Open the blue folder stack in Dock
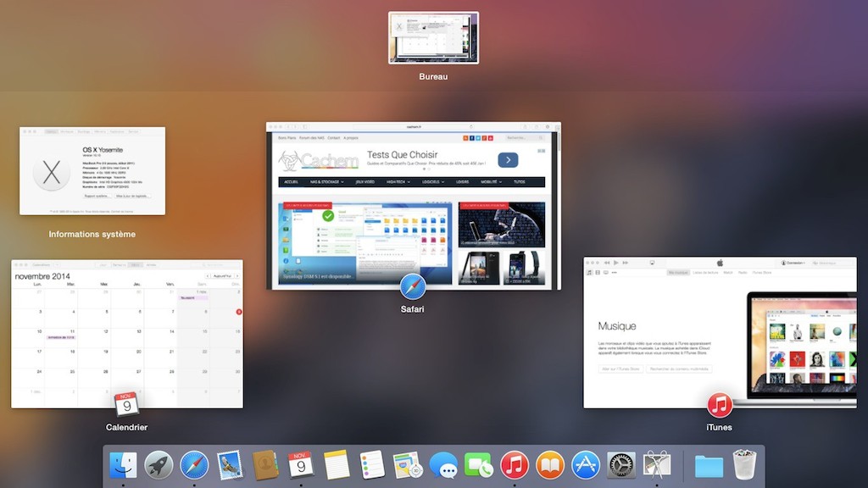 point(709,466)
